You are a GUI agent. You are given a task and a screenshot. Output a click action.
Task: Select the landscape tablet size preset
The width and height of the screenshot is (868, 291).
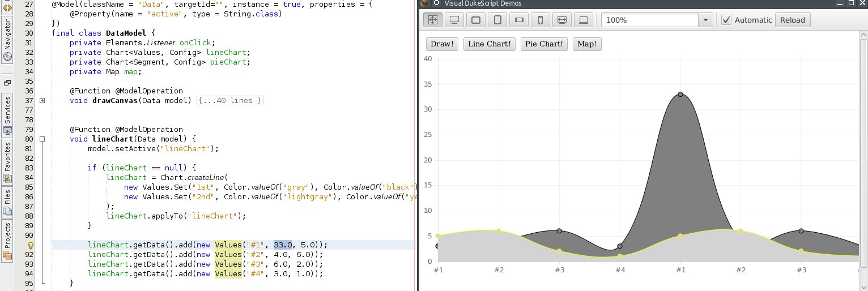[x=476, y=20]
